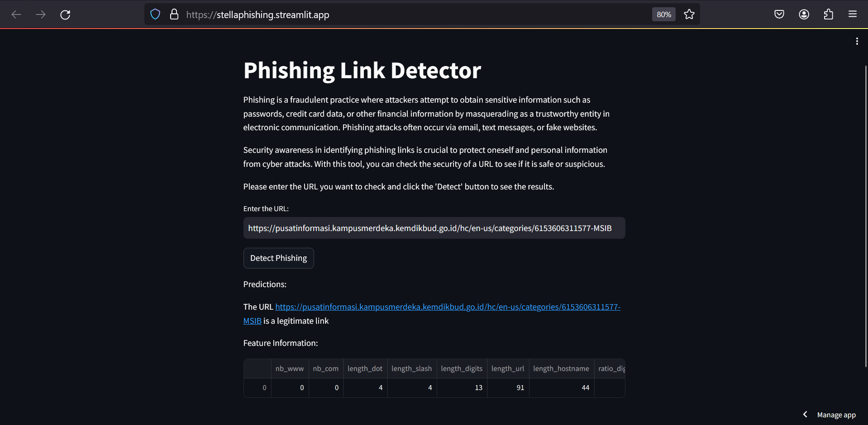Click the browser back arrow
Screen dimensions: 868x425
[x=16, y=14]
